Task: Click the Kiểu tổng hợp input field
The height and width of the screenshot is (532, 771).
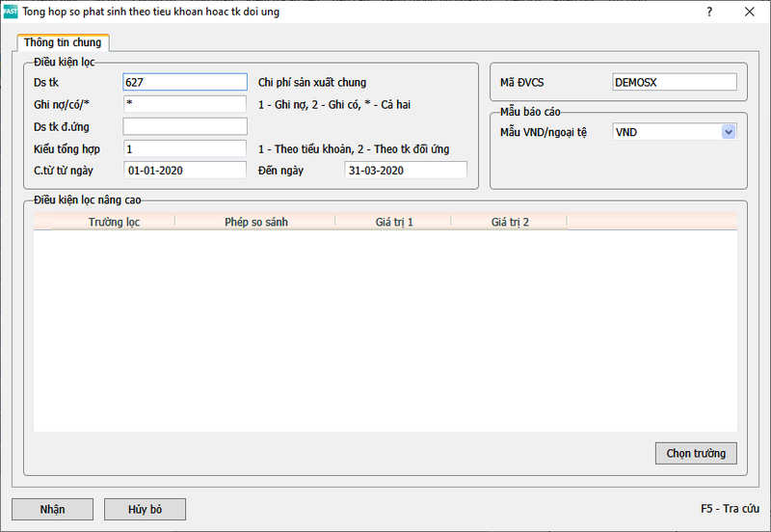Action: click(x=185, y=148)
